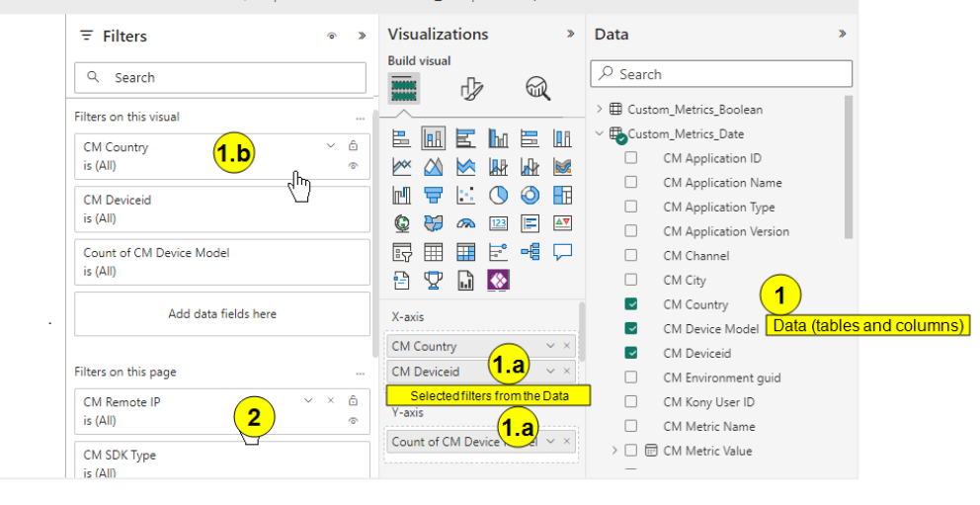980x505 pixels.
Task: Add the Decomposition tree visual
Action: [x=530, y=252]
